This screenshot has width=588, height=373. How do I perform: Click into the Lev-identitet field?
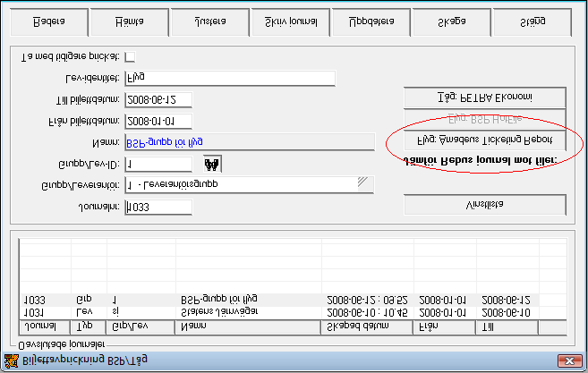click(x=230, y=79)
